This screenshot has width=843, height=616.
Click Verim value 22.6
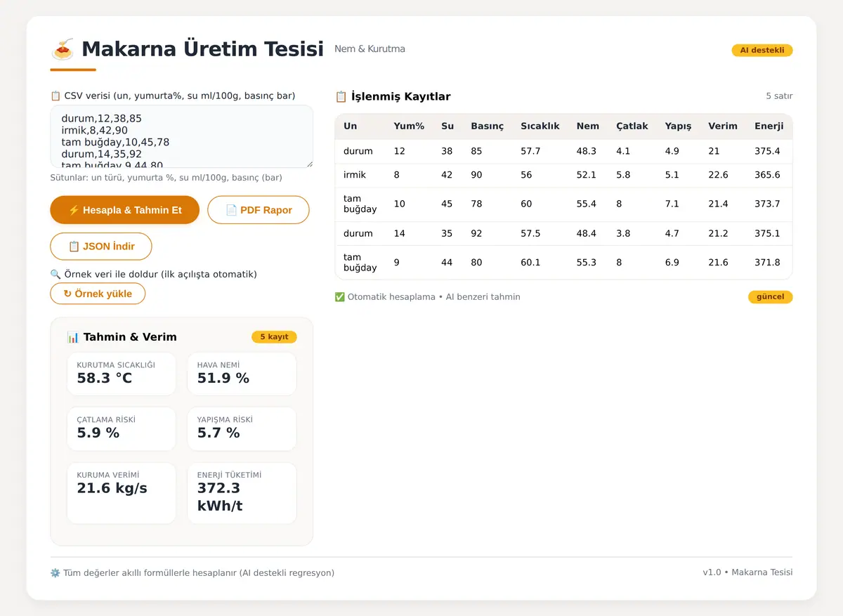[718, 175]
